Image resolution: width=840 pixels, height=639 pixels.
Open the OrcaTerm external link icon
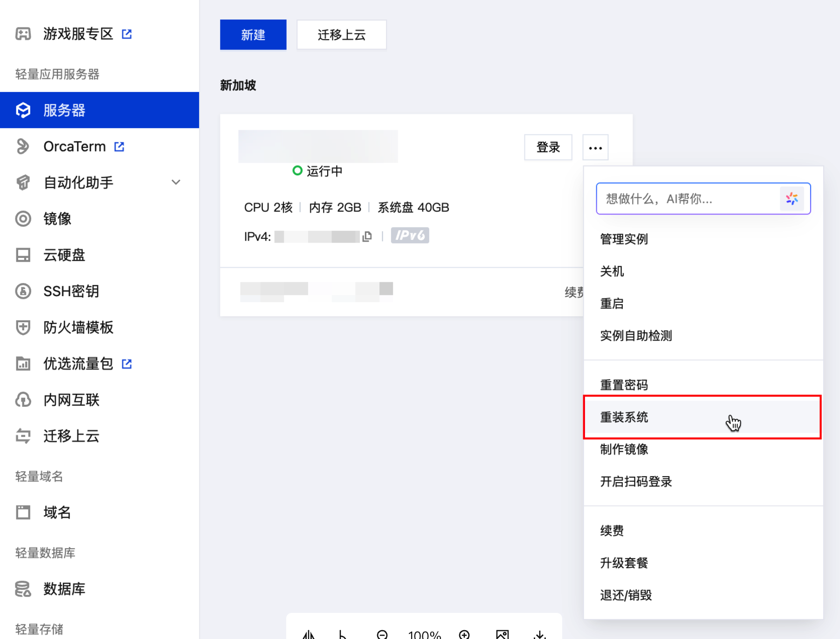(x=119, y=146)
